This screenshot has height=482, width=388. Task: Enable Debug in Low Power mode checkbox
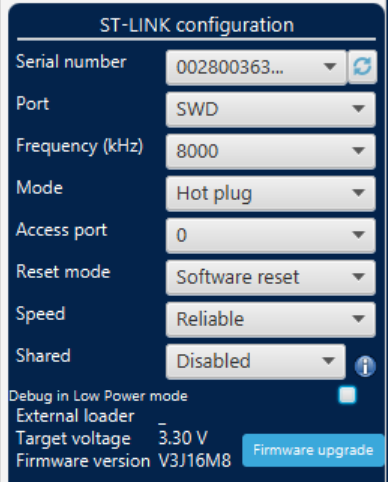pyautogui.click(x=347, y=395)
